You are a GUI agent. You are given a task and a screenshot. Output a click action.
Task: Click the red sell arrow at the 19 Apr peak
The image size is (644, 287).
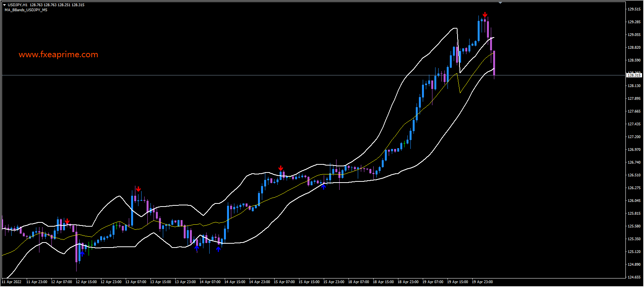[485, 15]
